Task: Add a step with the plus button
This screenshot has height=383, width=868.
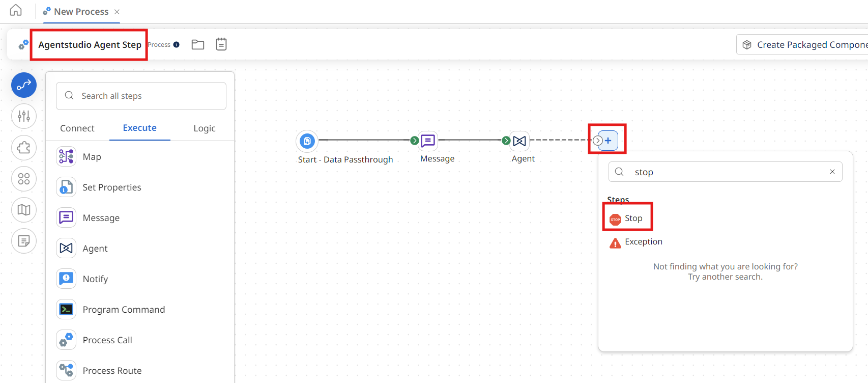Action: coord(608,141)
